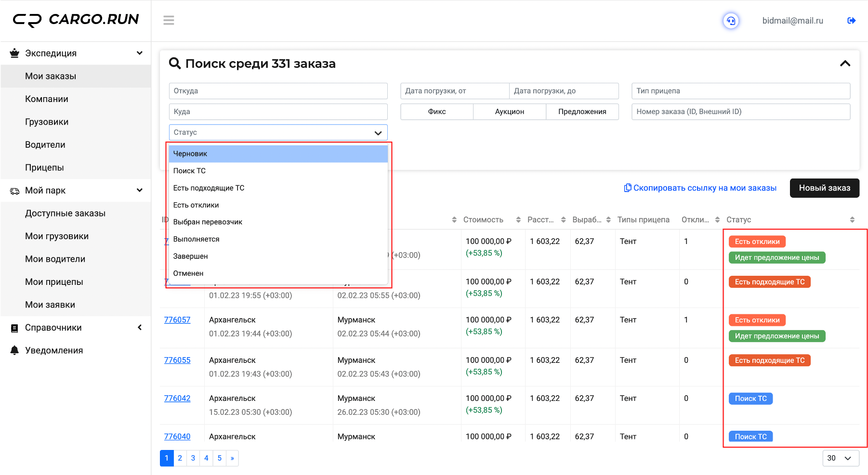This screenshot has width=868, height=475.
Task: Click the logout arrow icon
Action: (851, 21)
